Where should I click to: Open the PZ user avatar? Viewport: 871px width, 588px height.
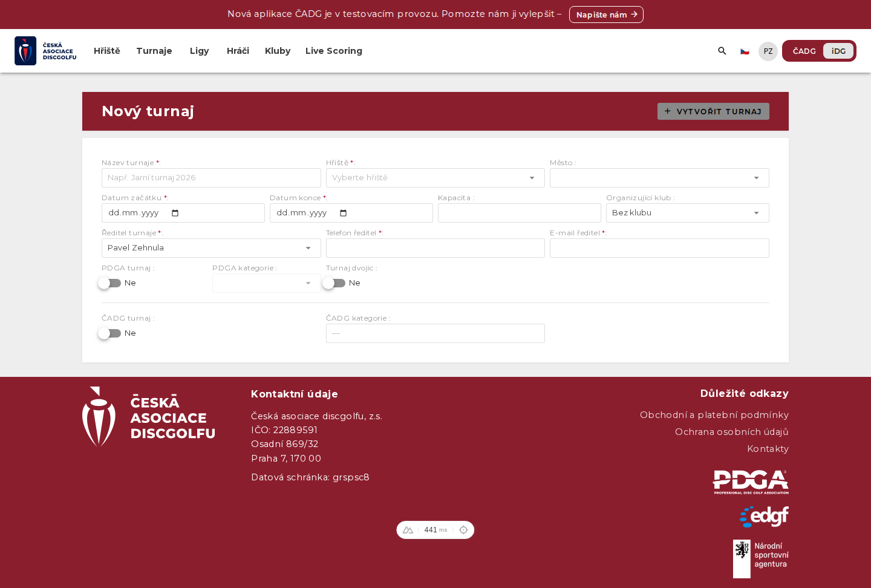coord(768,51)
